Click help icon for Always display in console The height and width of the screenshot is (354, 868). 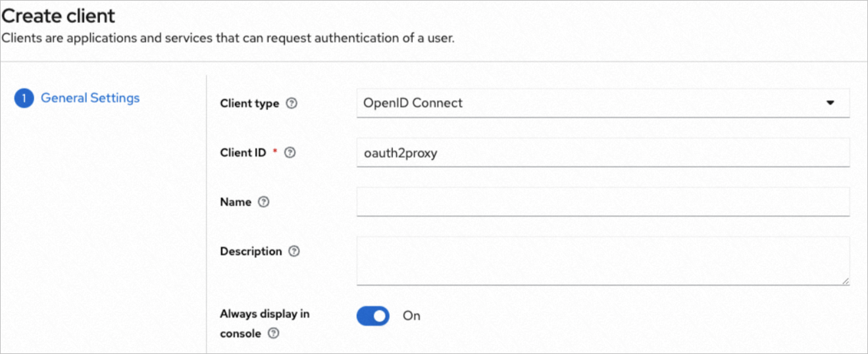274,334
